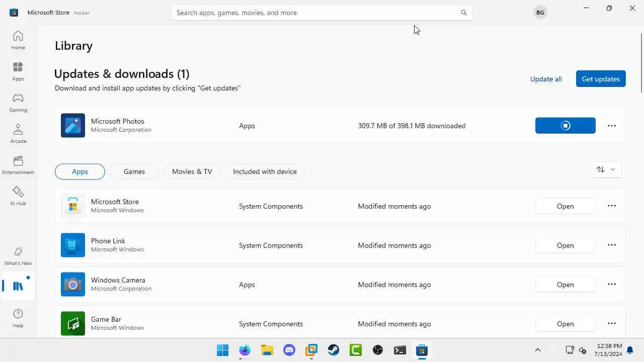Click the Microsoft Photos name text
This screenshot has height=362, width=644.
click(x=118, y=121)
